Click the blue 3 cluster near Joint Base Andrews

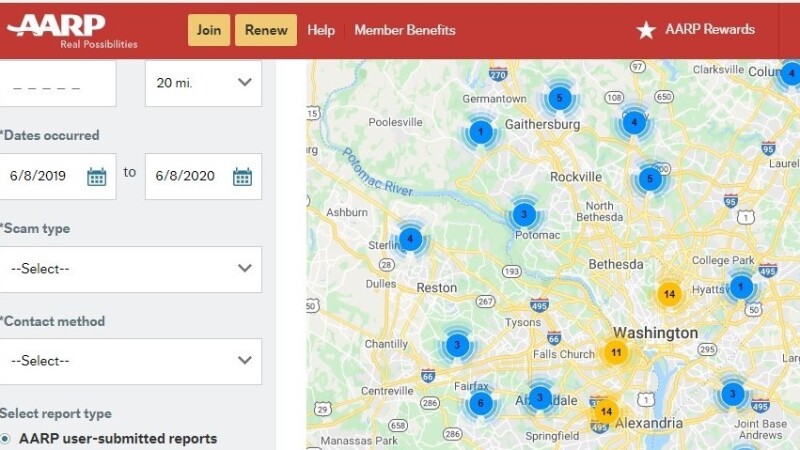(733, 394)
